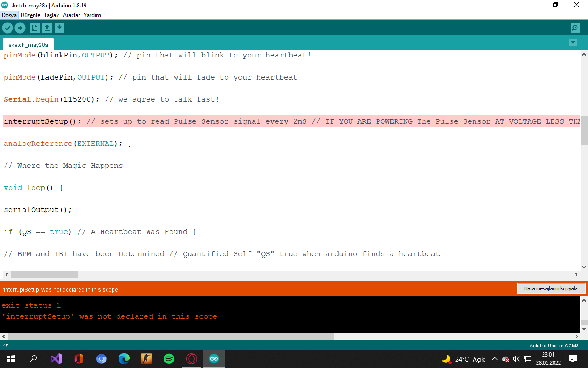Open Microsoft Edge from the taskbar
588x368 pixels.
(124, 359)
